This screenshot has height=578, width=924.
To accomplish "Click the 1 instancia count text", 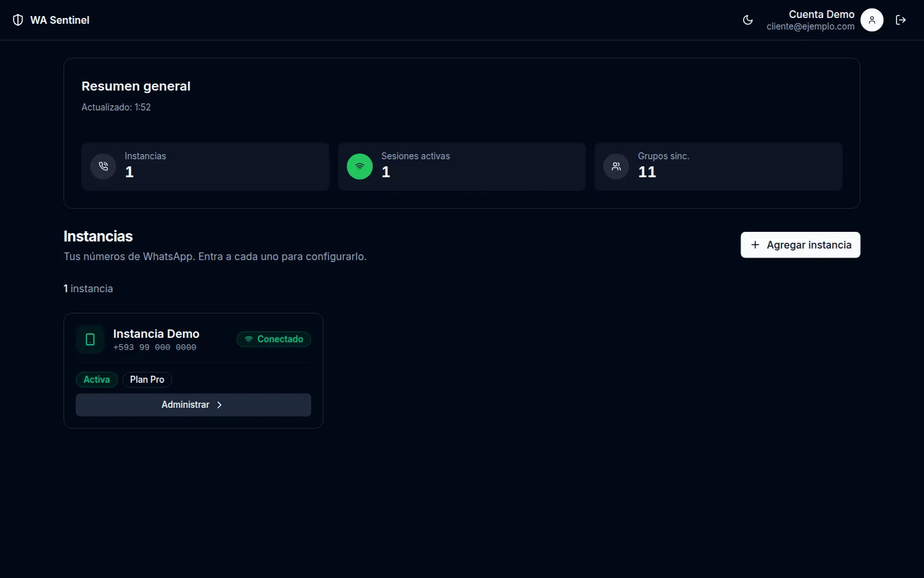I will click(88, 288).
